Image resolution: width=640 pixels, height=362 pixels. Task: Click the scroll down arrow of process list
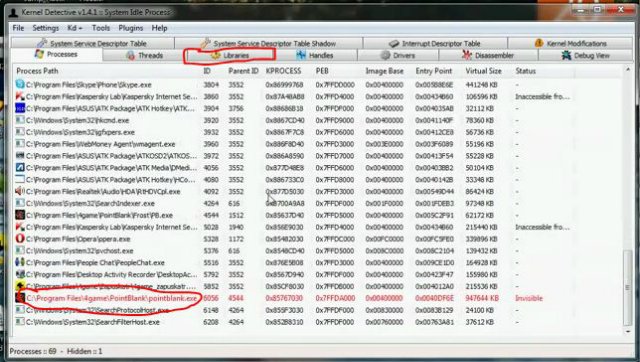[628, 331]
